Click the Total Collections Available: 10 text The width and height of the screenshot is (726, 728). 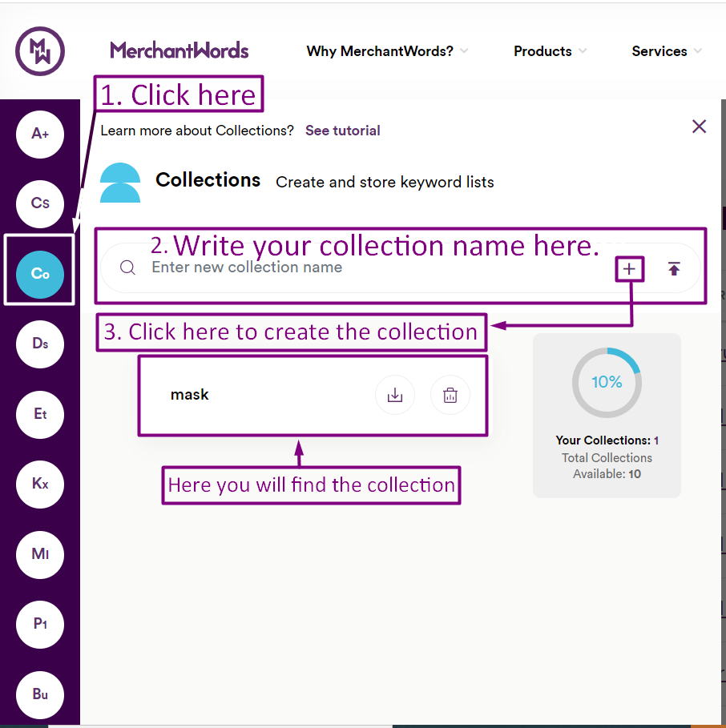tap(607, 465)
